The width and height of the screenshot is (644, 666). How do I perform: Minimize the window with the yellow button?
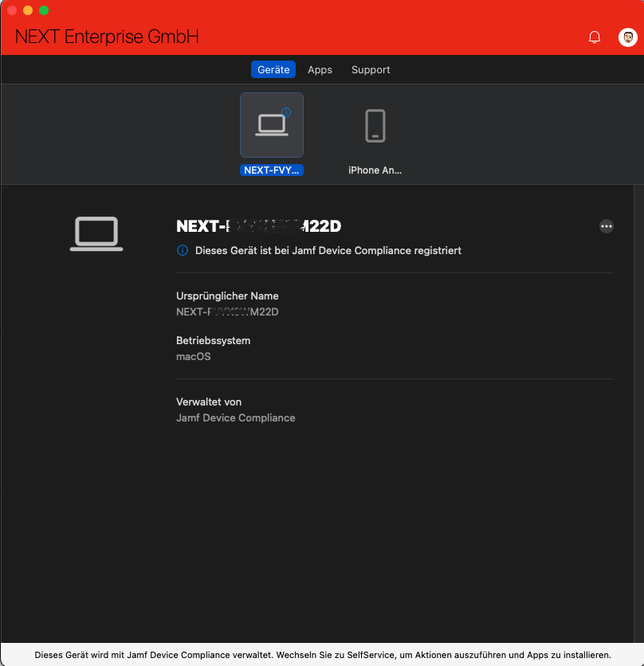coord(28,10)
